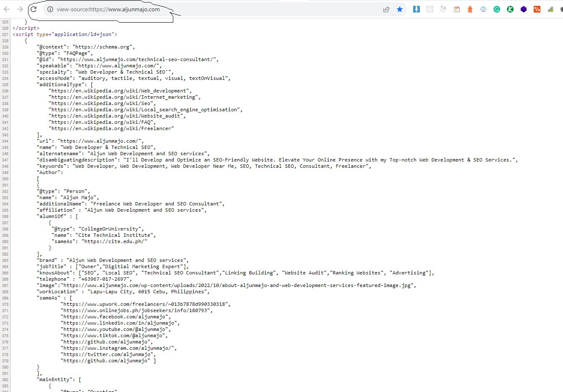Click the circular timer extension icon
This screenshot has width=563, height=392.
(443, 9)
